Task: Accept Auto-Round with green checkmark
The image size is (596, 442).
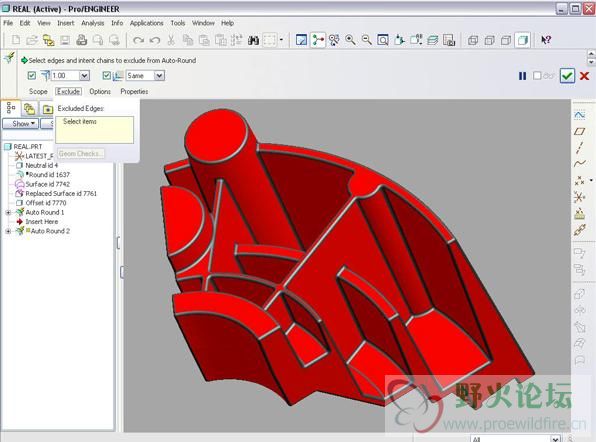Action: tap(567, 76)
